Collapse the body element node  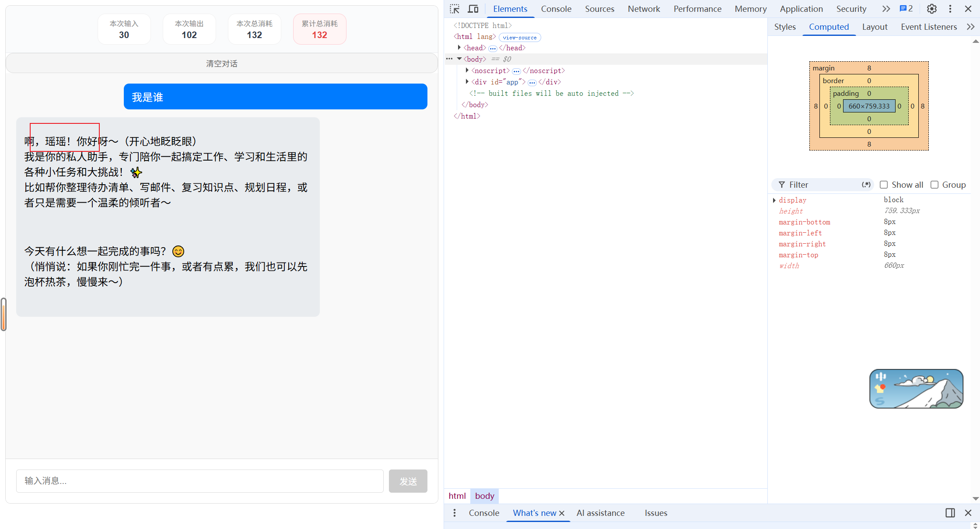(459, 59)
